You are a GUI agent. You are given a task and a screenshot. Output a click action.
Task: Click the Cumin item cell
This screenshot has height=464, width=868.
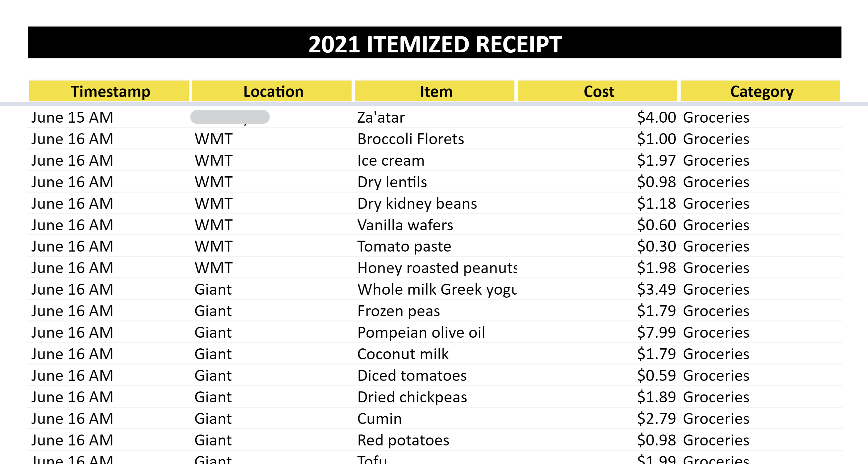pos(379,419)
